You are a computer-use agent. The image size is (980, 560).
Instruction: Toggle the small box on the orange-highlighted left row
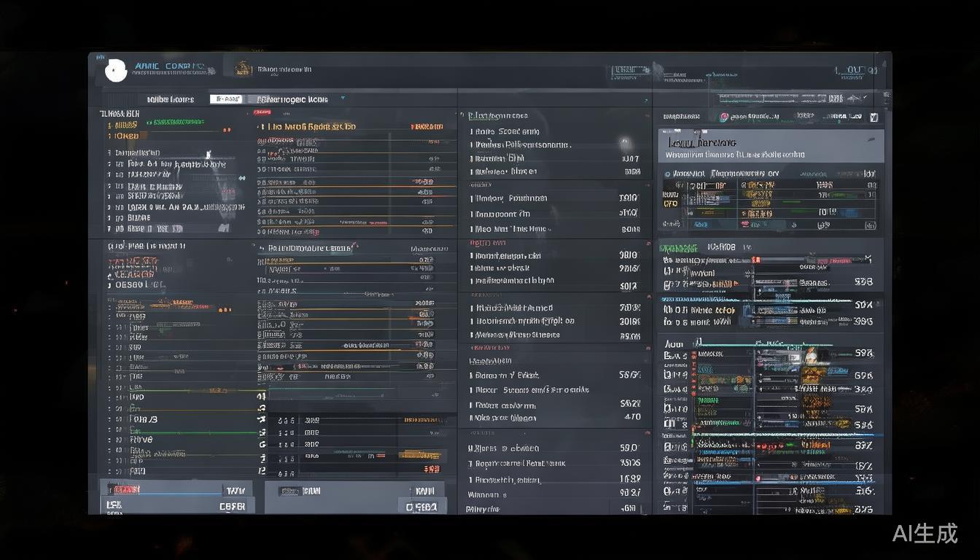click(x=110, y=136)
